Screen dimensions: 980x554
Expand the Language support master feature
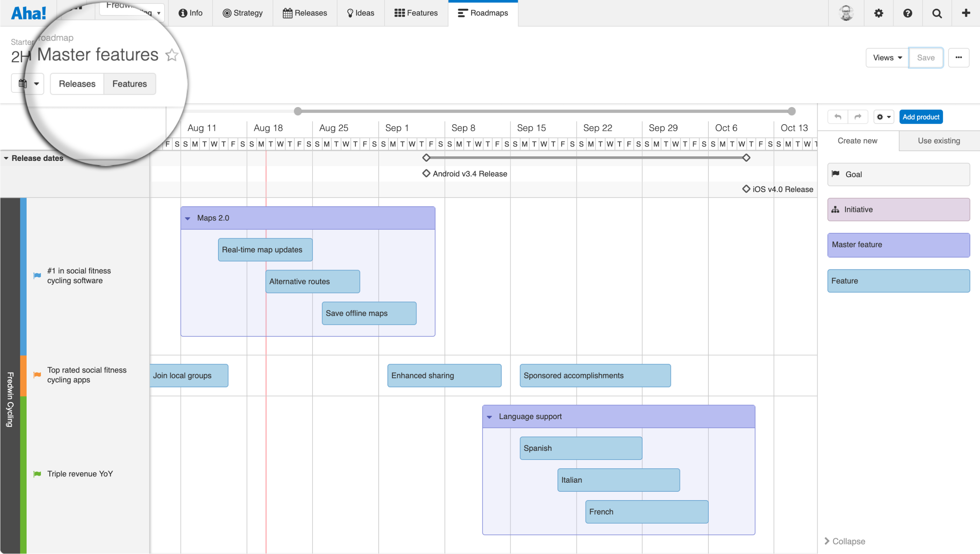(x=489, y=416)
